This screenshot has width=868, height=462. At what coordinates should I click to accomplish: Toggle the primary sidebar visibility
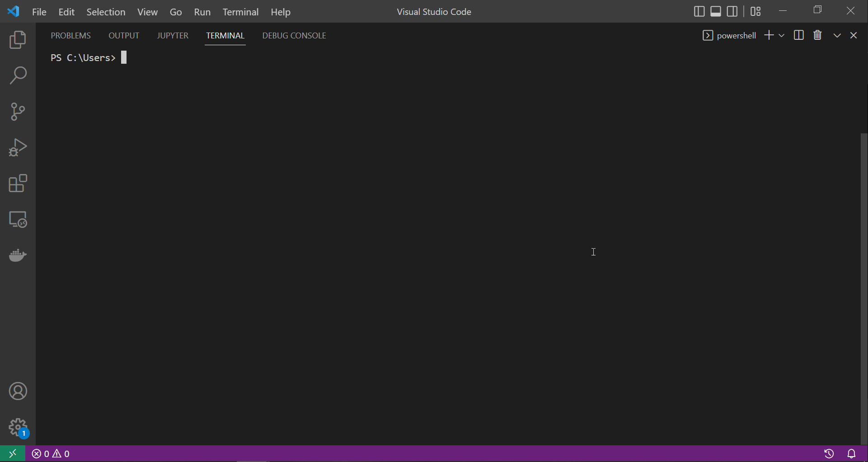click(x=699, y=11)
